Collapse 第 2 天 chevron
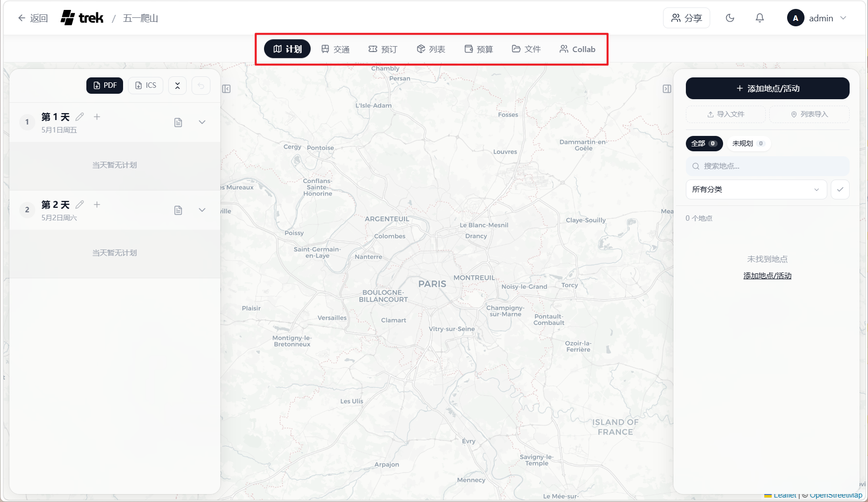 coord(202,210)
